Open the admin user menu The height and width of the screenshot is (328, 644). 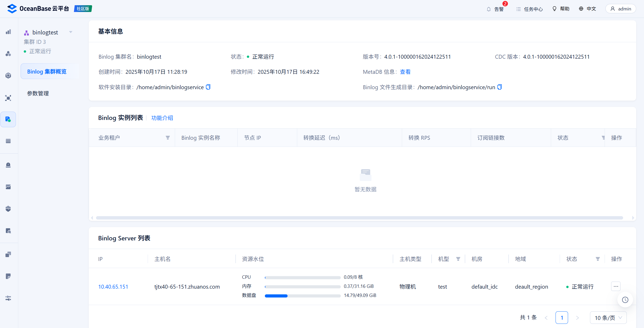point(621,9)
